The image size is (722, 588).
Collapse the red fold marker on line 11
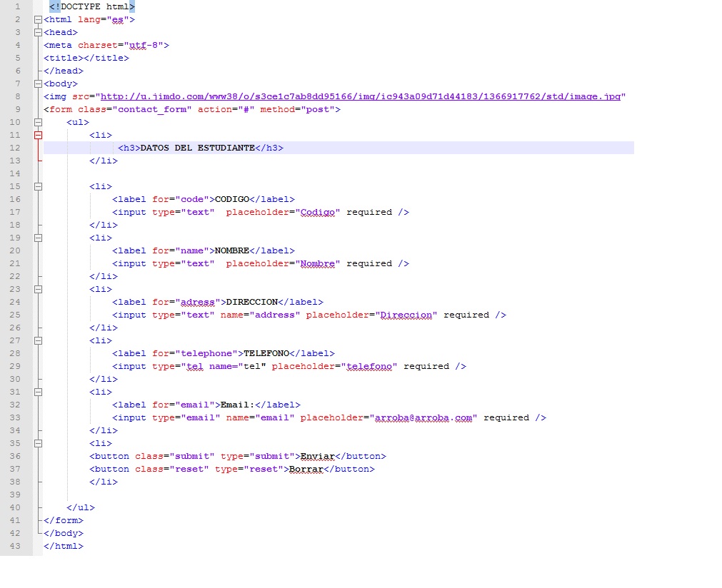39,136
